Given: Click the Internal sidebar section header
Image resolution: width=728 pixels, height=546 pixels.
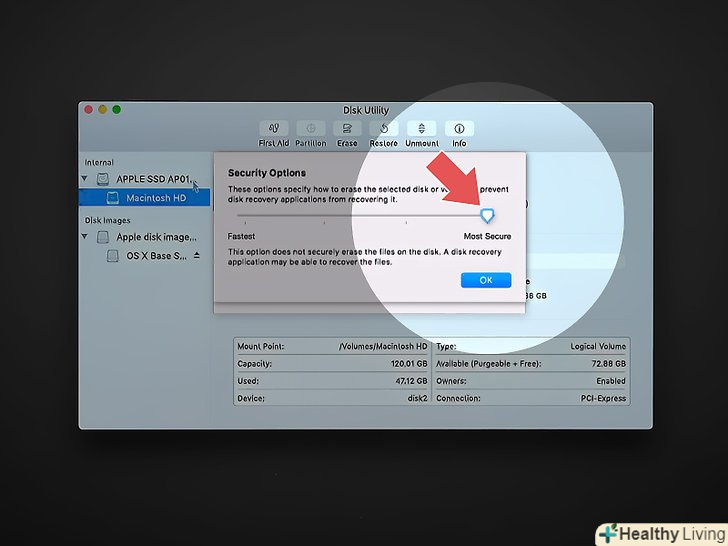Looking at the screenshot, I should coord(98,162).
